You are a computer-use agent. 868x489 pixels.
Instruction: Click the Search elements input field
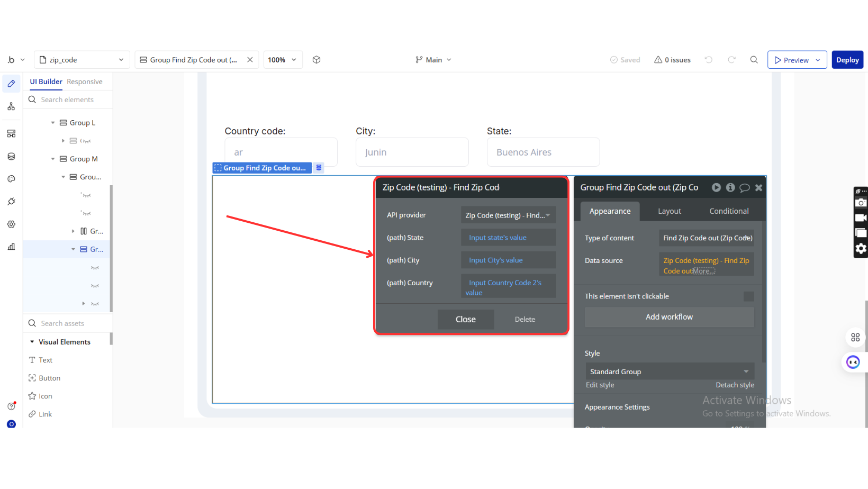point(73,99)
